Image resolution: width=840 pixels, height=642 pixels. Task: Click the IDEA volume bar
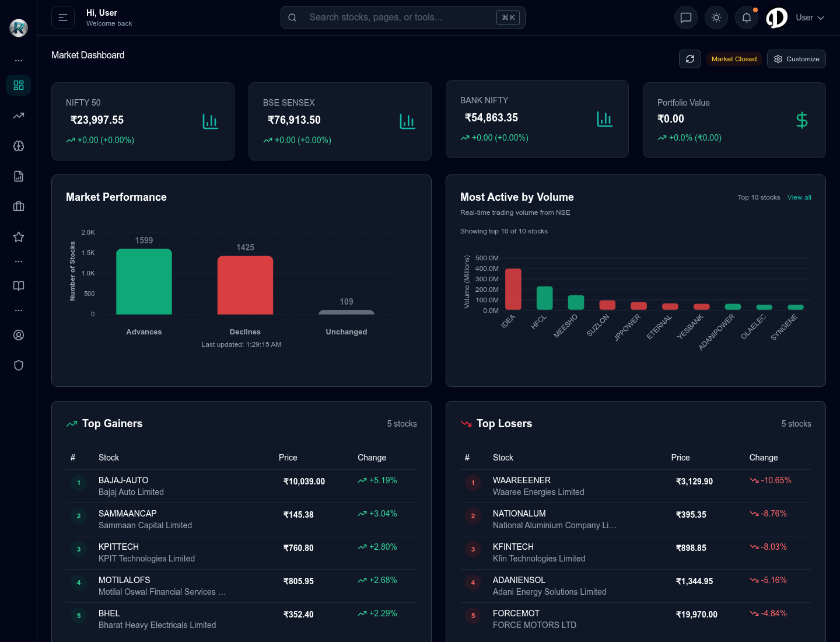(x=513, y=289)
